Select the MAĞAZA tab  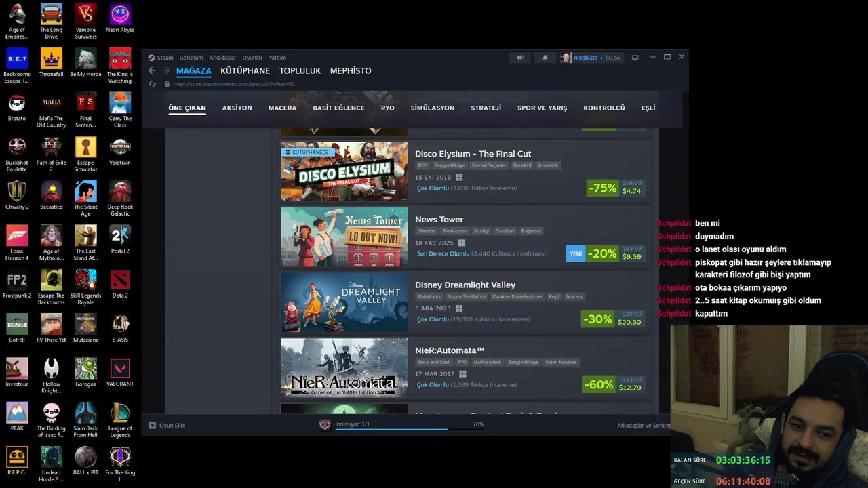pos(193,70)
